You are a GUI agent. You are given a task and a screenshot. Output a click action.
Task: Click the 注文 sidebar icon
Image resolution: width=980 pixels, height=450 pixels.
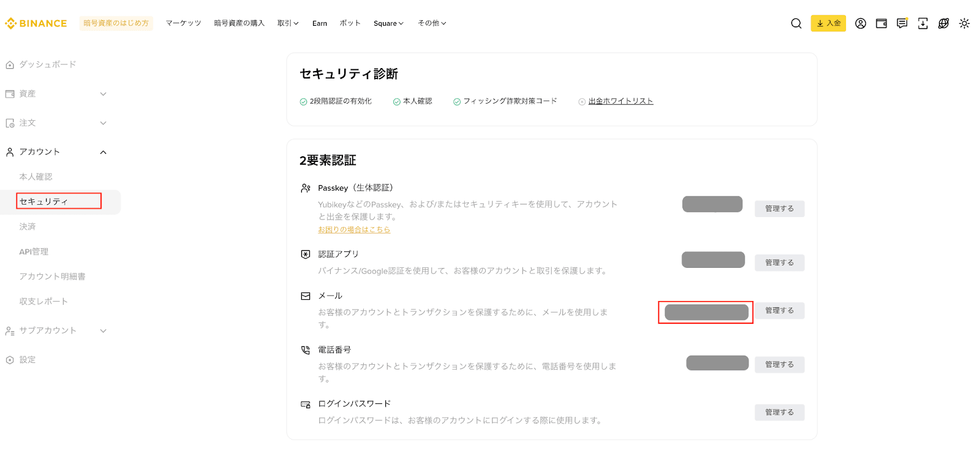pos(10,123)
